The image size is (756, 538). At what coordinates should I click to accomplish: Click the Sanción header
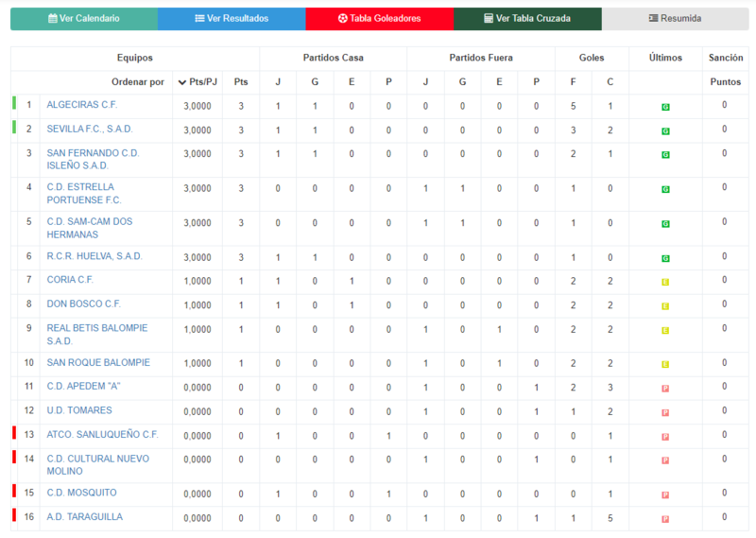[x=726, y=58]
